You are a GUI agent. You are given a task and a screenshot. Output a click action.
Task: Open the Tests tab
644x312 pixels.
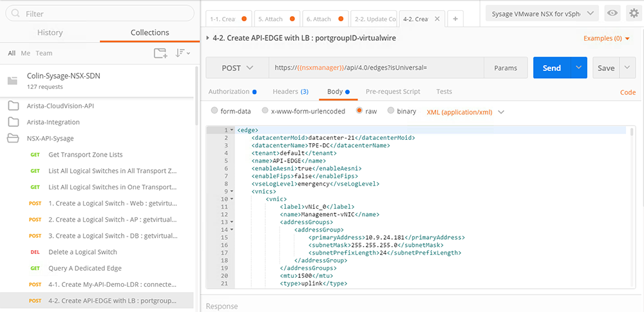coord(444,92)
